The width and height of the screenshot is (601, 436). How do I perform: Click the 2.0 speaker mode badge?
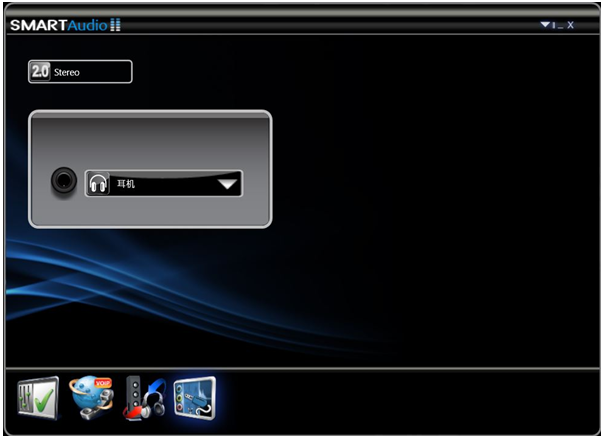[40, 72]
